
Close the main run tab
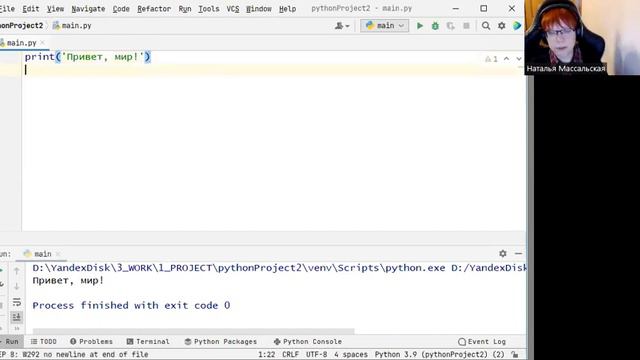[58, 254]
